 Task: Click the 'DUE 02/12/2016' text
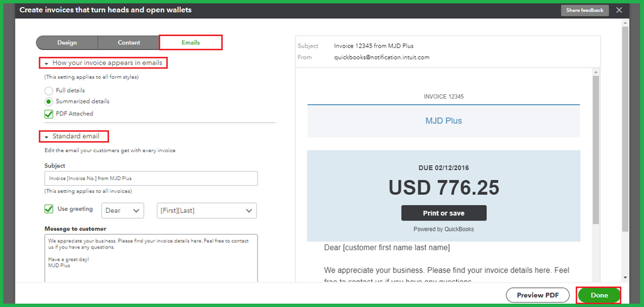click(443, 168)
